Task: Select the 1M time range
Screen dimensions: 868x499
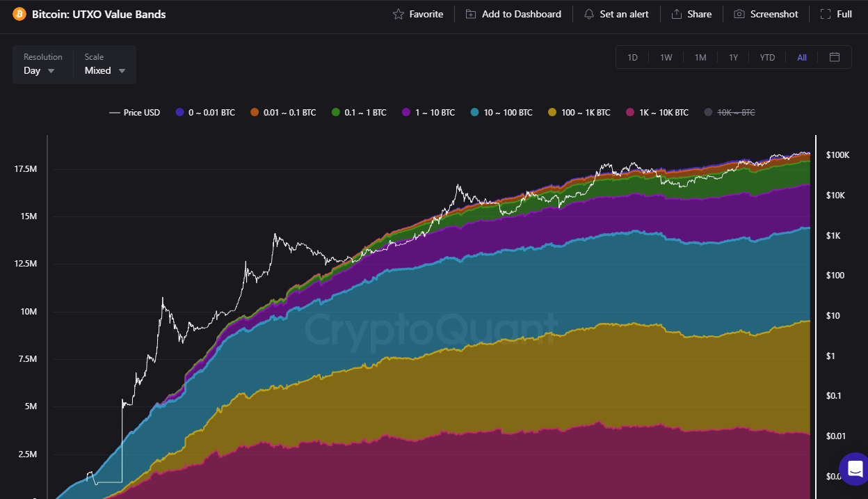Action: [x=700, y=57]
